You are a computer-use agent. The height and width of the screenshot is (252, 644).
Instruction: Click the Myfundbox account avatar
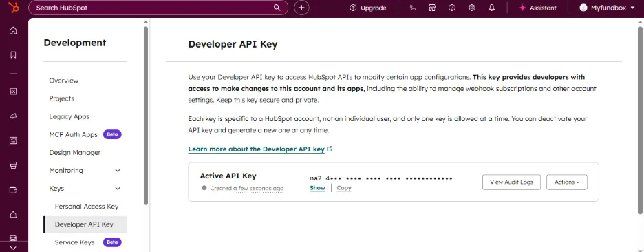583,8
